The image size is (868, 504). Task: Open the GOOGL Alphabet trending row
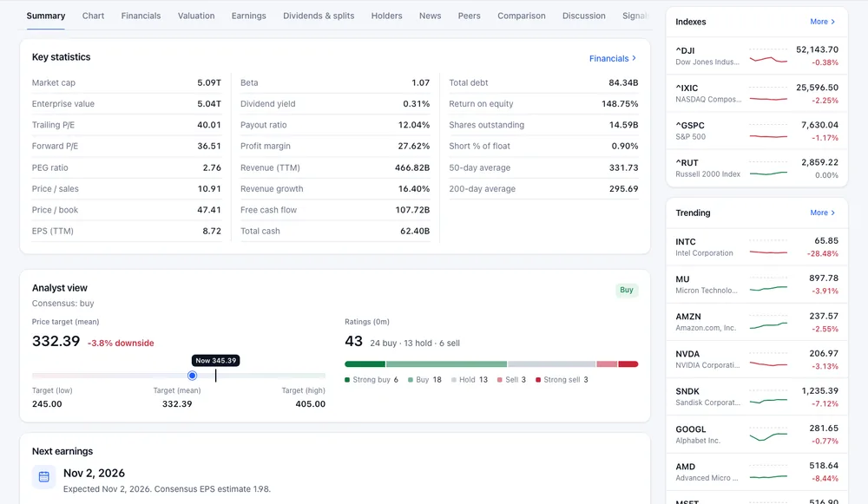(757, 435)
